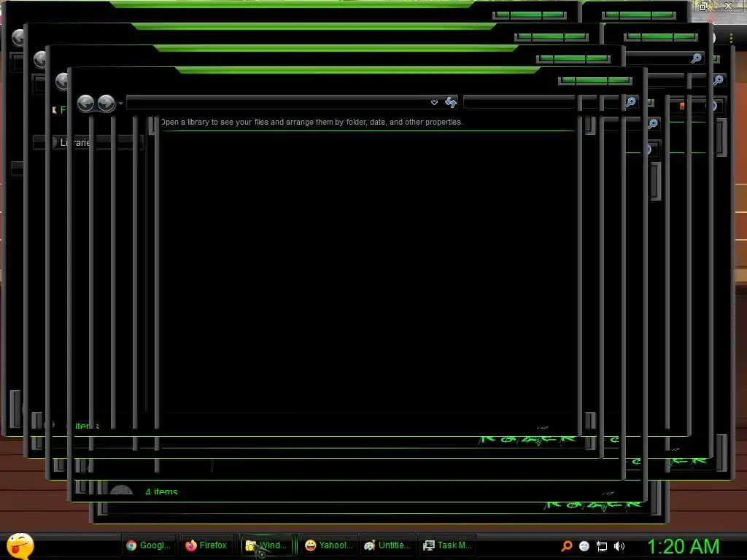This screenshot has width=747, height=560.
Task: Open the network tray icon
Action: [x=602, y=547]
